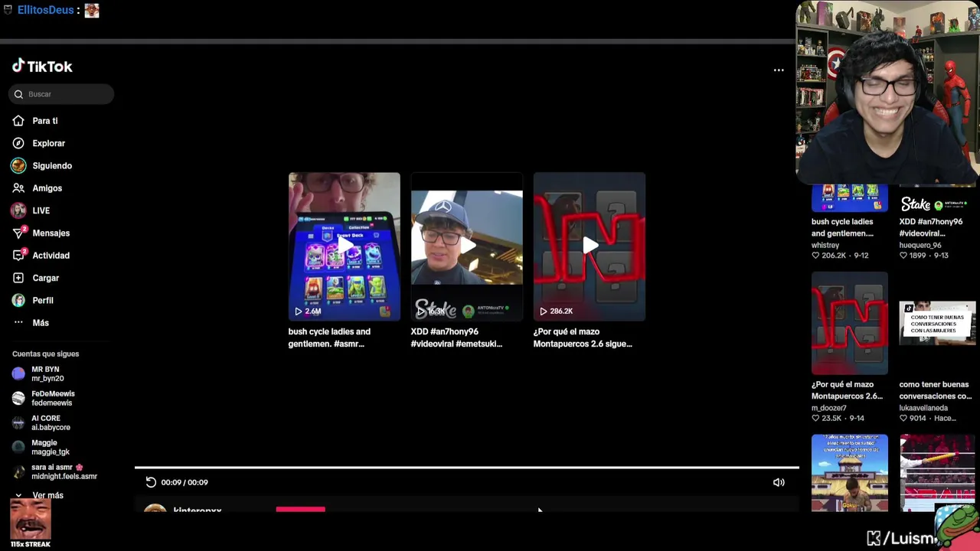
Task: Click the 206.2K likes heart icon
Action: (x=816, y=256)
